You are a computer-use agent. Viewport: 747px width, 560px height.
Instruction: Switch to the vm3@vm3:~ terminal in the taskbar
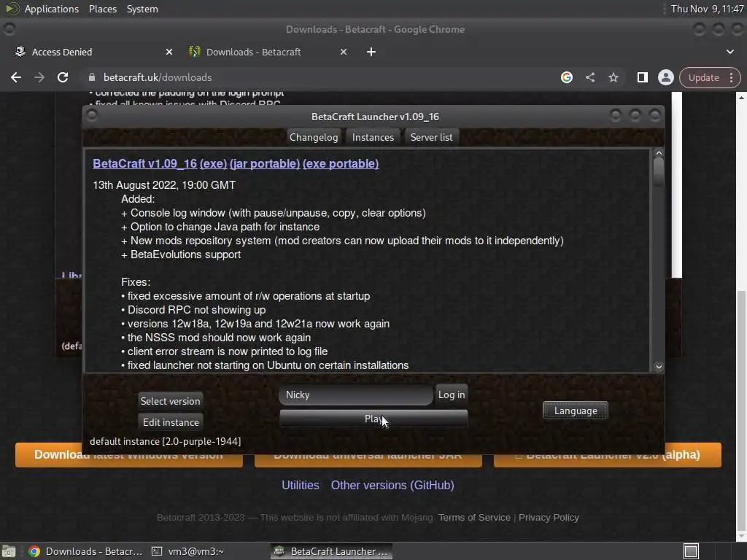pyautogui.click(x=188, y=551)
